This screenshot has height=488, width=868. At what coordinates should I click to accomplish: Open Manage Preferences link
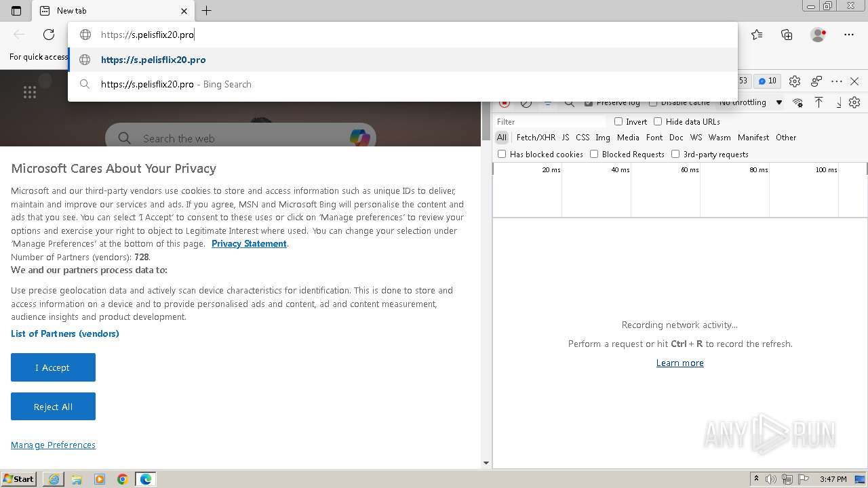coord(53,445)
